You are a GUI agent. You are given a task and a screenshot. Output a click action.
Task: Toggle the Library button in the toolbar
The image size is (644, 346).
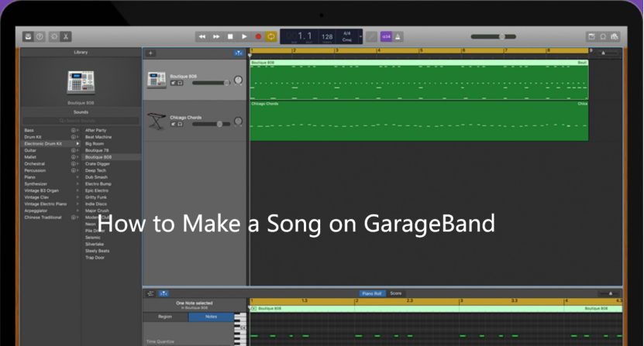pyautogui.click(x=28, y=36)
